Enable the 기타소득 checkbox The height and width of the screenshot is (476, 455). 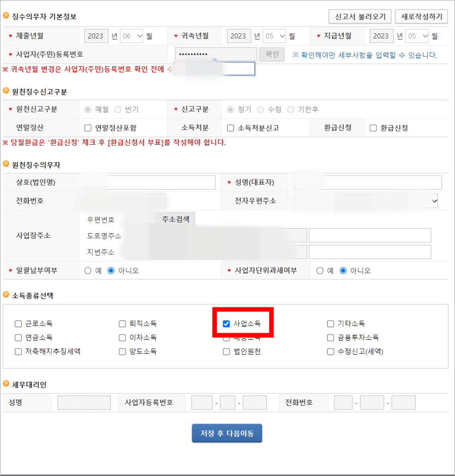click(x=331, y=323)
